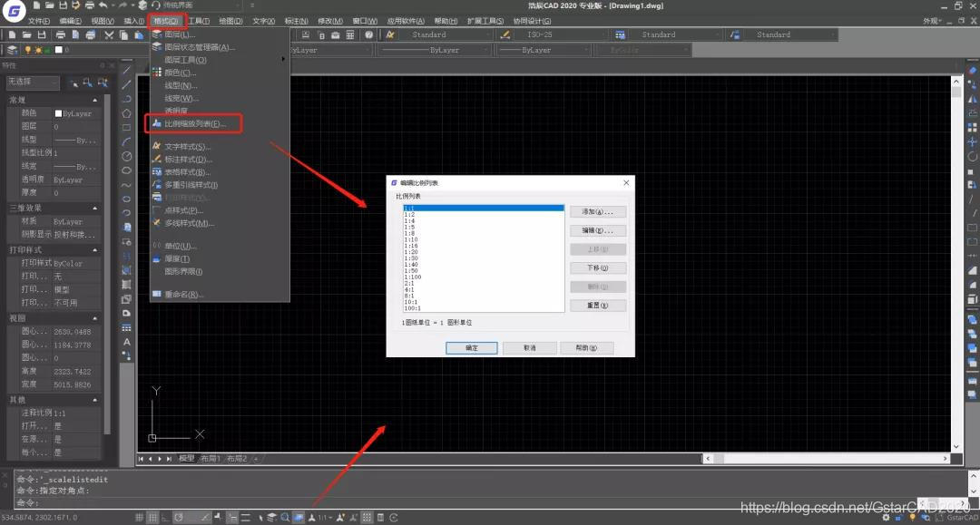Click the dimension style icon beside ISO-25

(505, 35)
